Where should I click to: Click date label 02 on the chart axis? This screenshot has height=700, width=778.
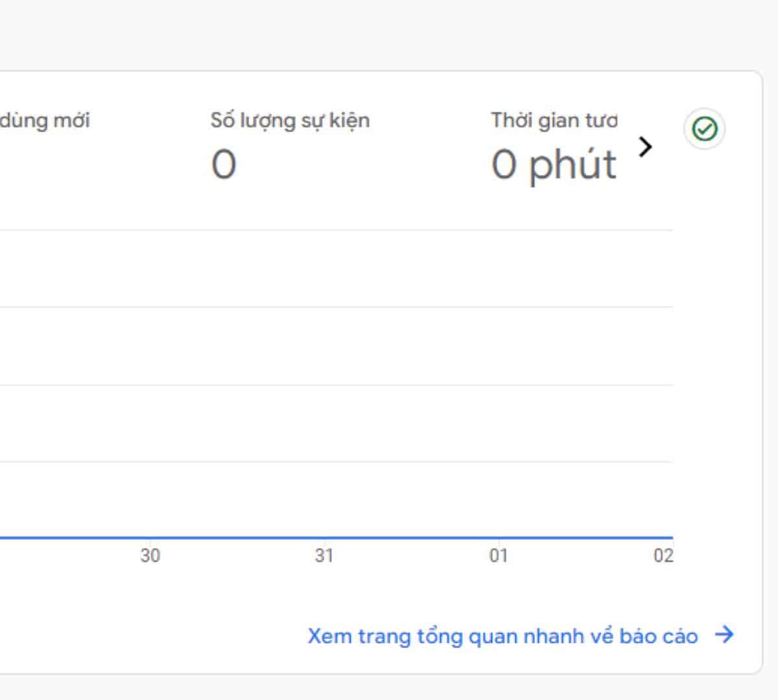pyautogui.click(x=663, y=555)
